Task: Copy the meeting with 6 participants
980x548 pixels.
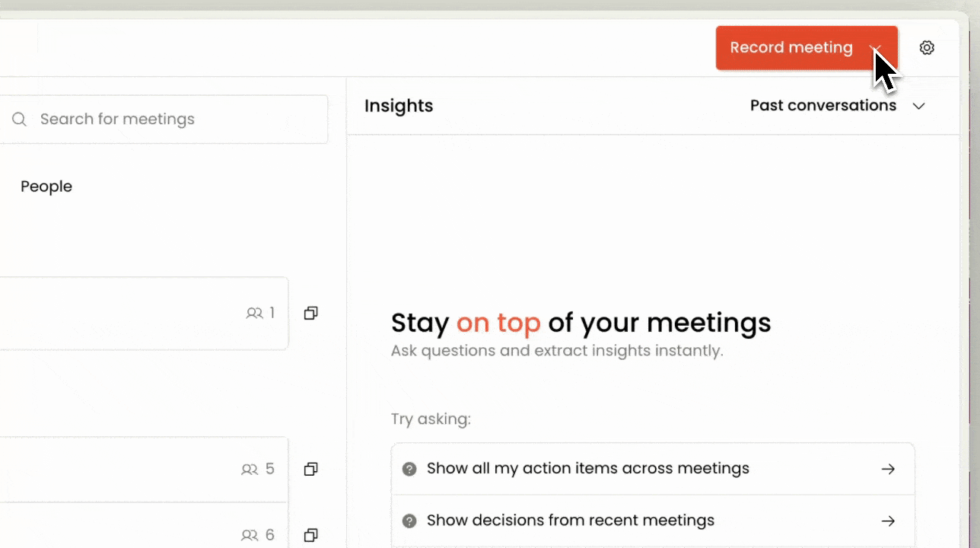Action: click(x=310, y=535)
